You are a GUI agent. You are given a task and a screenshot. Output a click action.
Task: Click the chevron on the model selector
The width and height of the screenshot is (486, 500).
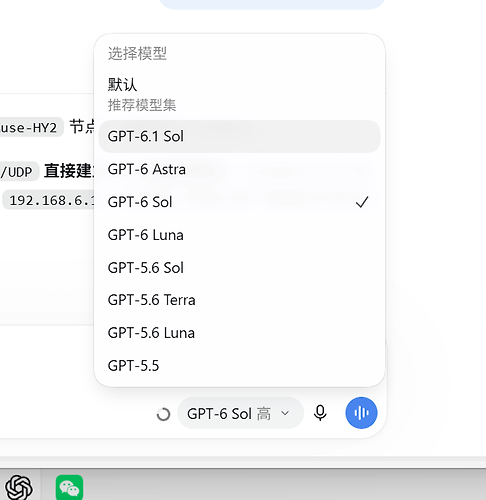(285, 413)
